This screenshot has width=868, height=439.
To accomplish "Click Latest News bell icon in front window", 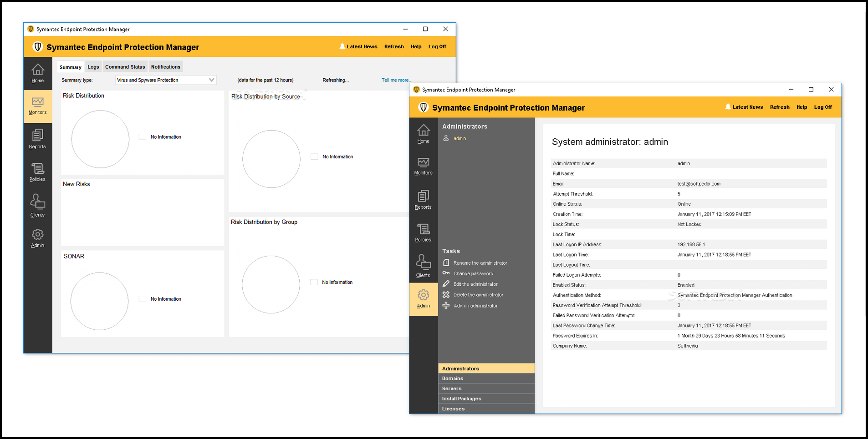I will (728, 107).
